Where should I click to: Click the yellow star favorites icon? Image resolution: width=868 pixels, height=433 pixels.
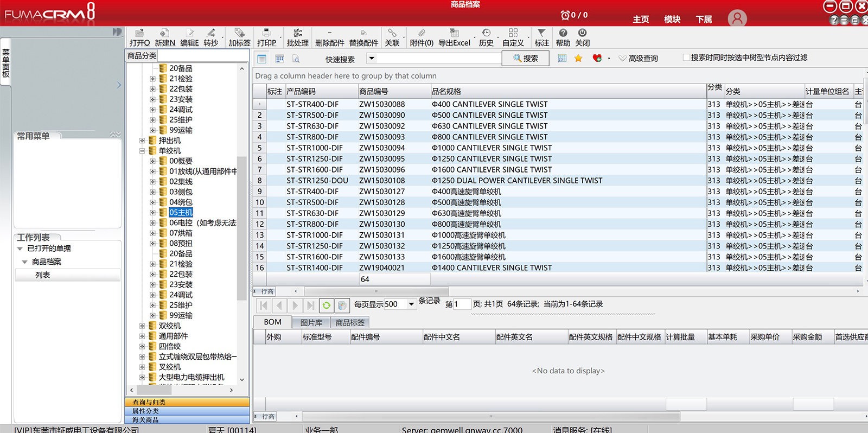578,58
